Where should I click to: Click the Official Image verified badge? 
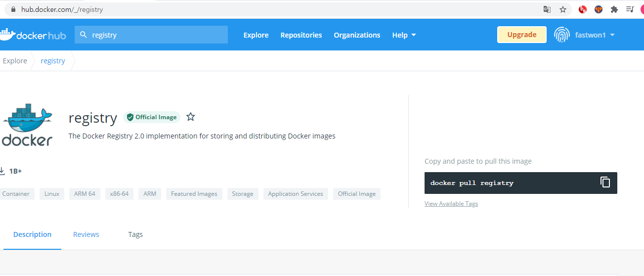coord(152,117)
